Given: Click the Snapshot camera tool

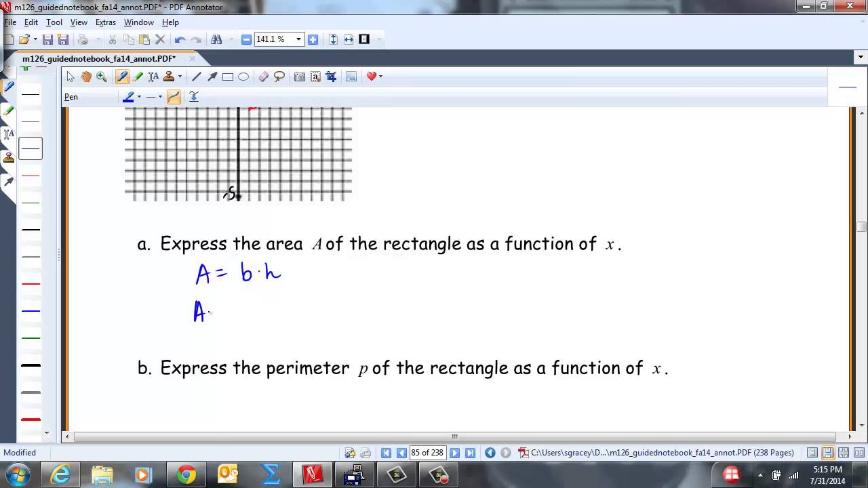Looking at the screenshot, I should click(x=300, y=77).
